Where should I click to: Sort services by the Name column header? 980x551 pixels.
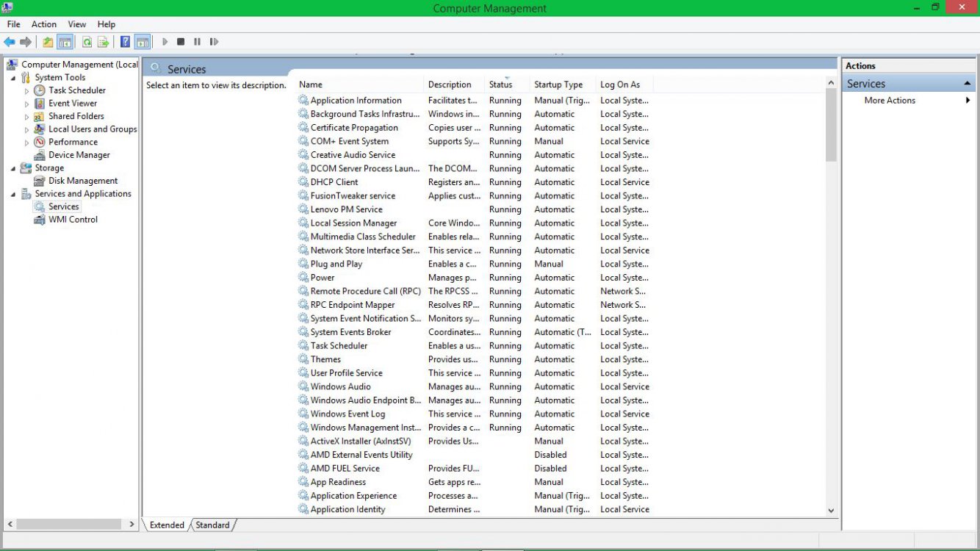pos(359,84)
